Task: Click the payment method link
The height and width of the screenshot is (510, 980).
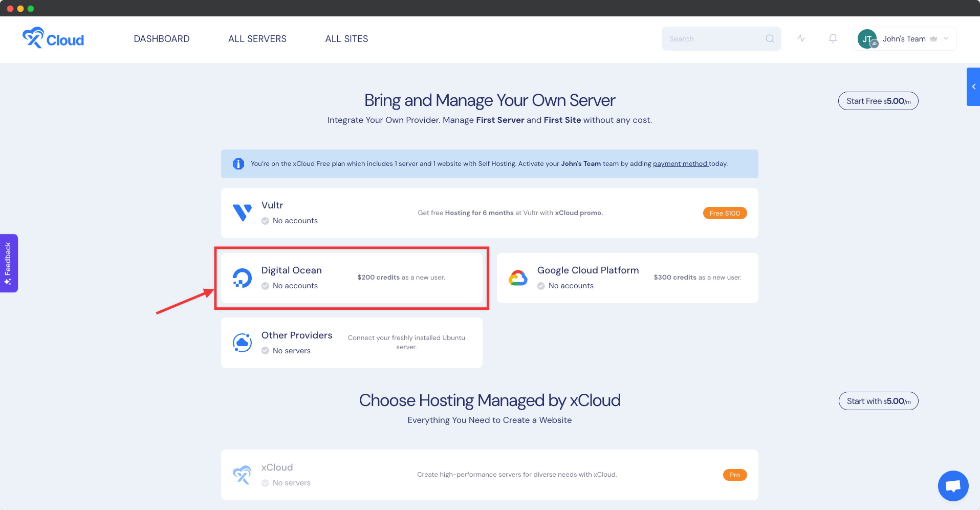Action: (x=680, y=164)
